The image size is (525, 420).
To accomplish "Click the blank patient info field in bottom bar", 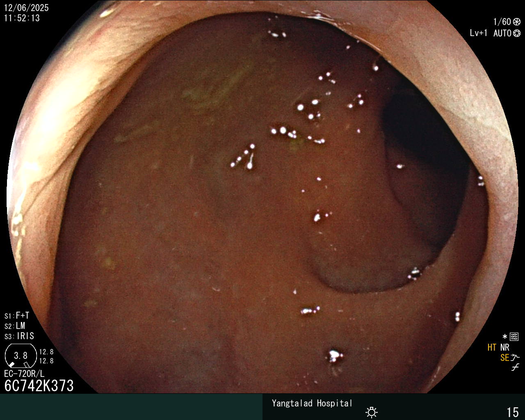I will (131, 407).
